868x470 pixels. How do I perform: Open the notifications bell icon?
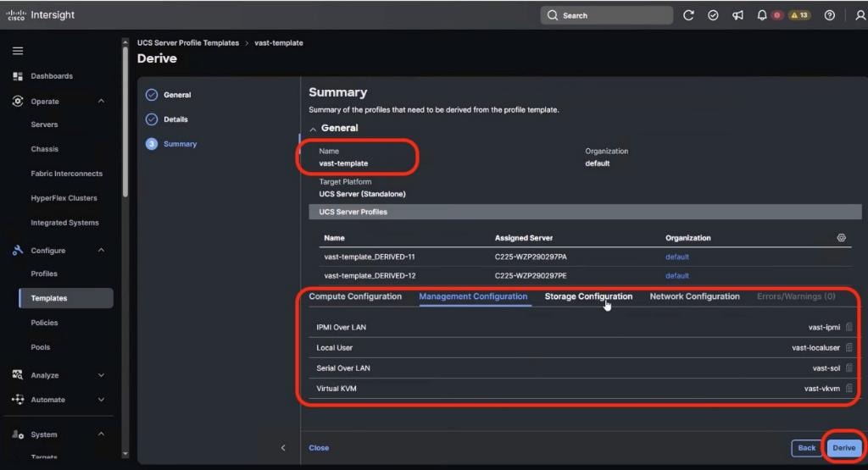coord(762,15)
